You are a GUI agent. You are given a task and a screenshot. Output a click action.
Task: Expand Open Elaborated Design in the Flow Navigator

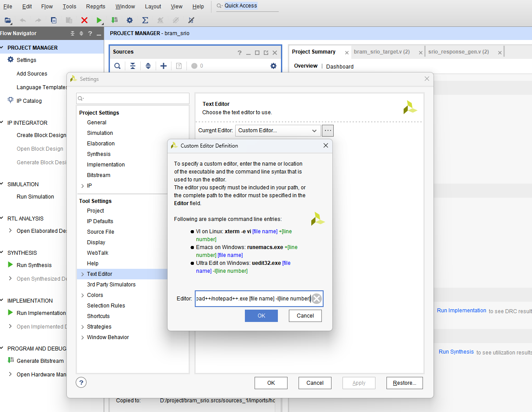pos(11,231)
